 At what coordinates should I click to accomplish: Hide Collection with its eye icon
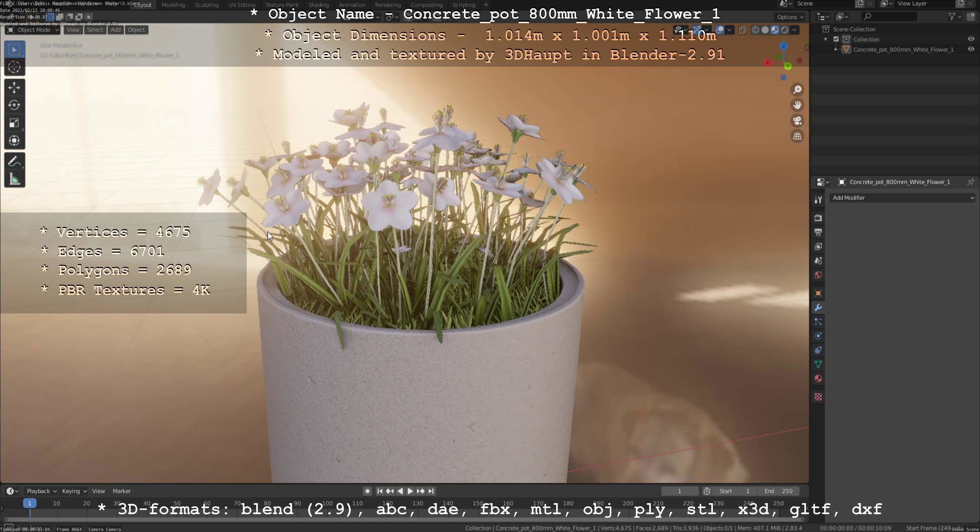[x=971, y=39]
